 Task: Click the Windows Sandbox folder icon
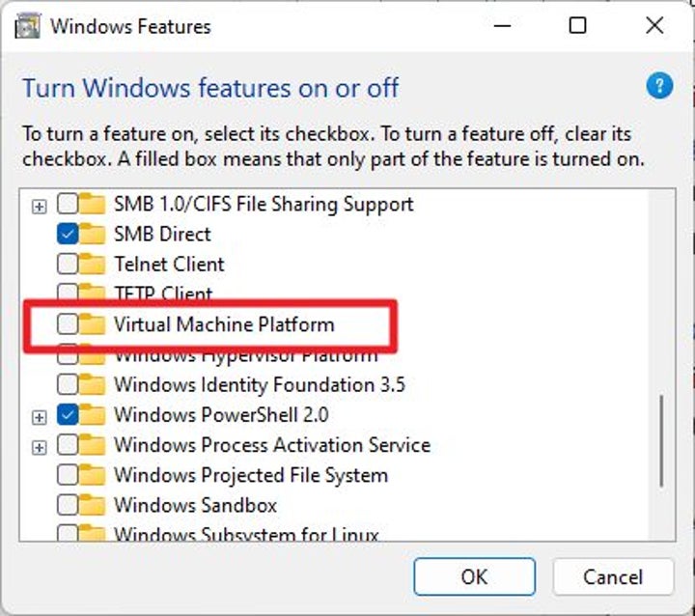[93, 505]
